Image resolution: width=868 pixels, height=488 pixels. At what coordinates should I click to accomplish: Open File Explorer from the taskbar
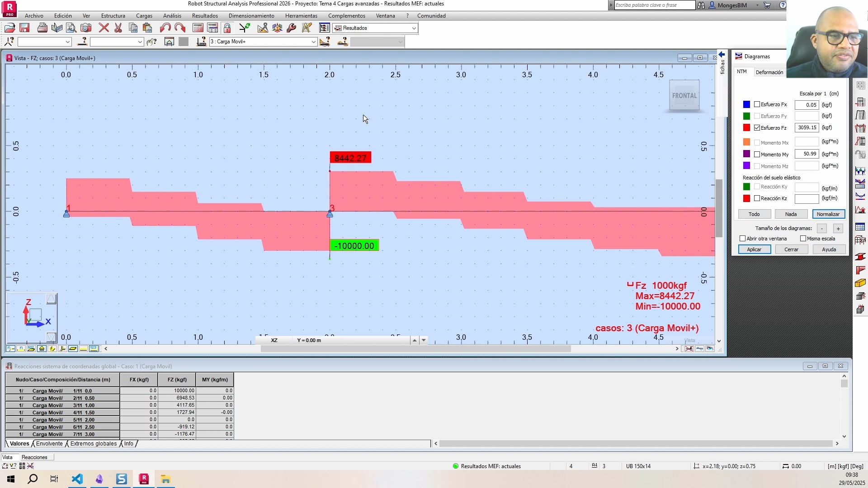[x=165, y=479]
